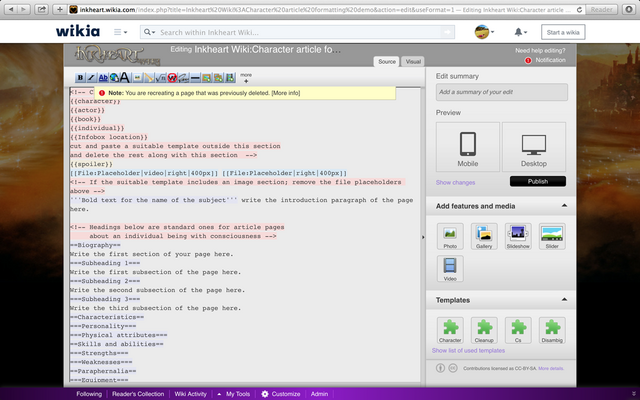The width and height of the screenshot is (640, 400).
Task: Open the search scope dropdown arrow
Action: pos(149,32)
